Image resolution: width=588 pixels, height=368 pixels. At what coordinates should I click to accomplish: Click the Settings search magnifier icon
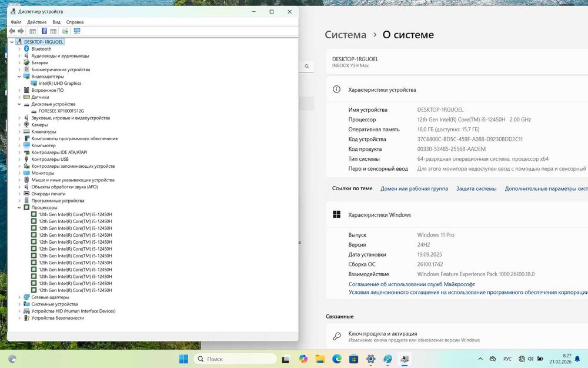307,67
